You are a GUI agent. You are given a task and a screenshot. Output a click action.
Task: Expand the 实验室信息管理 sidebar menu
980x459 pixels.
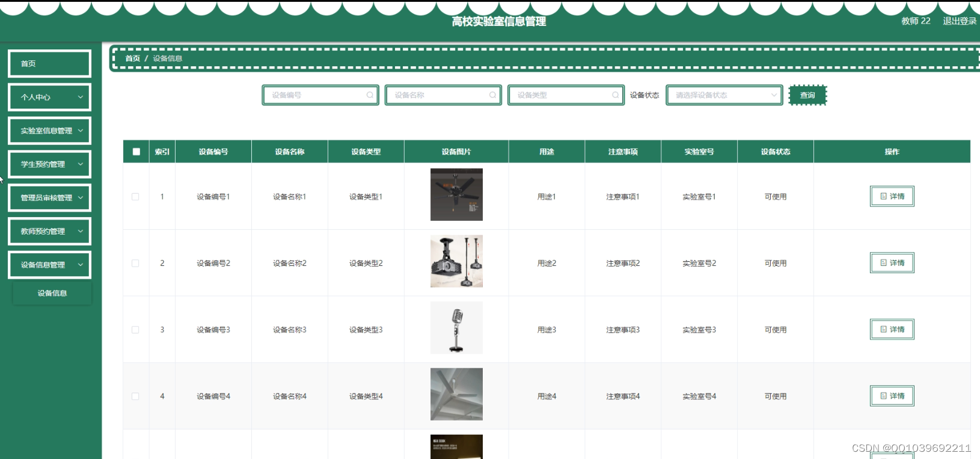[x=49, y=131]
